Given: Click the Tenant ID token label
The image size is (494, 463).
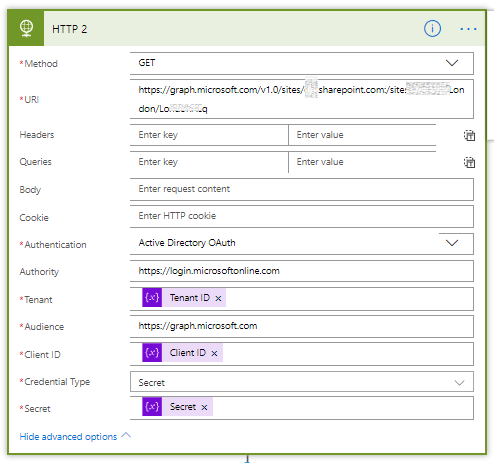Looking at the screenshot, I should click(190, 297).
